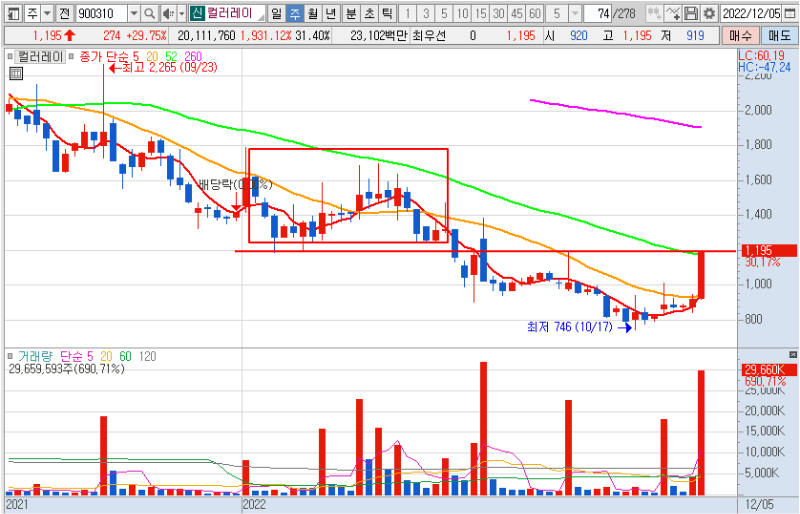Image resolution: width=800 pixels, height=514 pixels.
Task: Close the volume panel with its X icon
Action: (x=793, y=354)
